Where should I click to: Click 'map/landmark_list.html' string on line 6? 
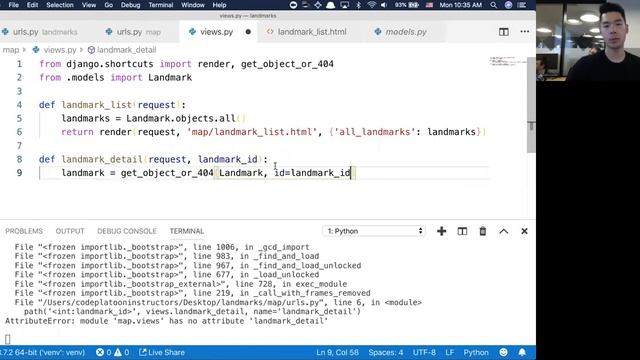tap(252, 132)
